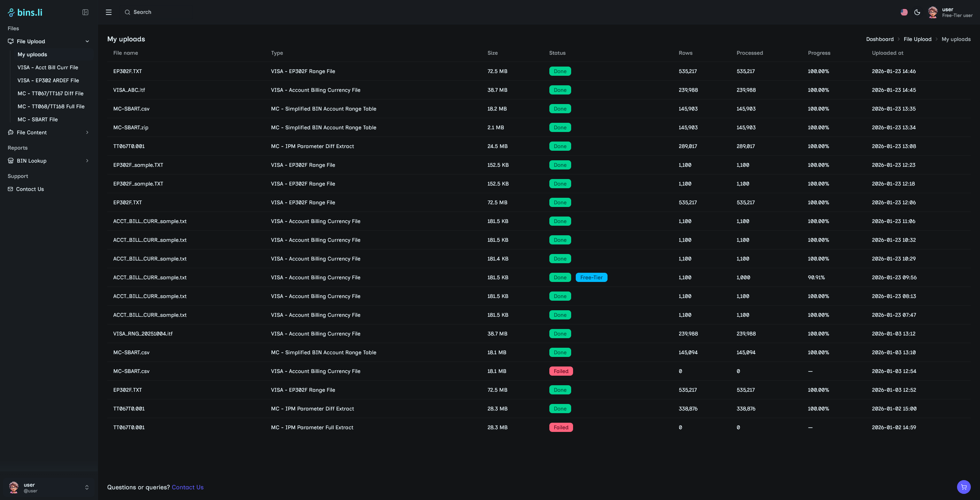This screenshot has height=500, width=980.
Task: Focus the Search input field
Action: click(x=157, y=12)
